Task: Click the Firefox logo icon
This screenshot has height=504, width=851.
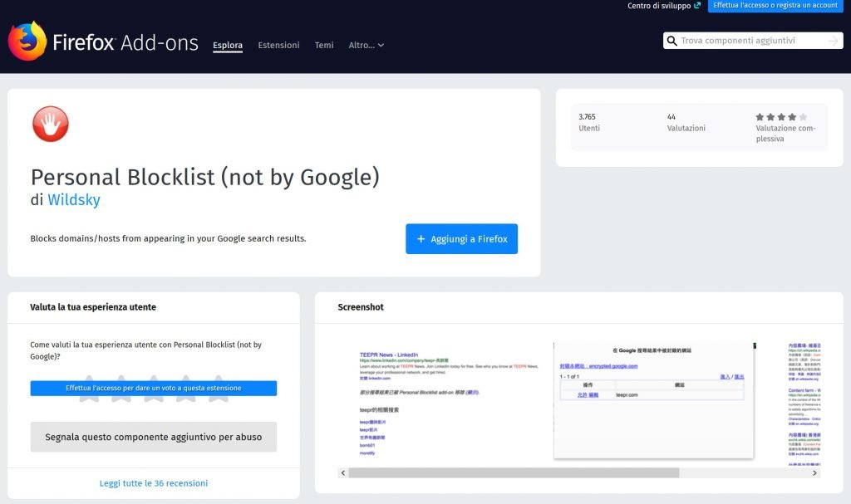Action: (x=27, y=42)
